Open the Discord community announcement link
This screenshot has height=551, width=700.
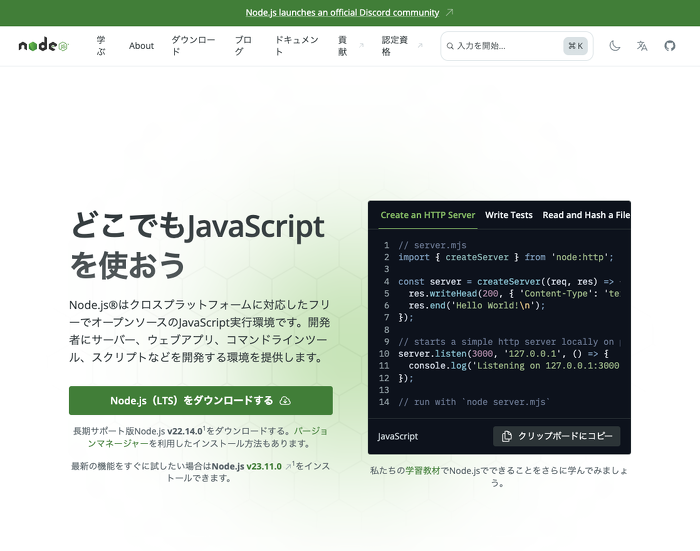[x=342, y=13]
